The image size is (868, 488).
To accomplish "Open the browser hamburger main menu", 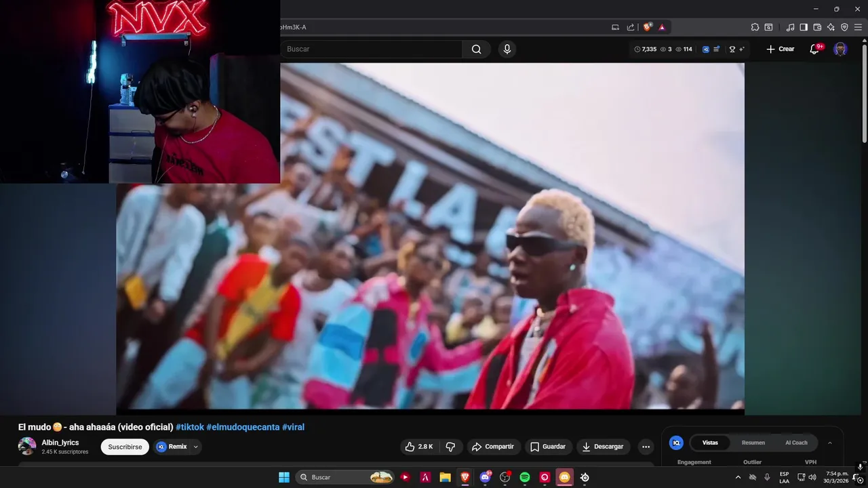I will [x=858, y=27].
